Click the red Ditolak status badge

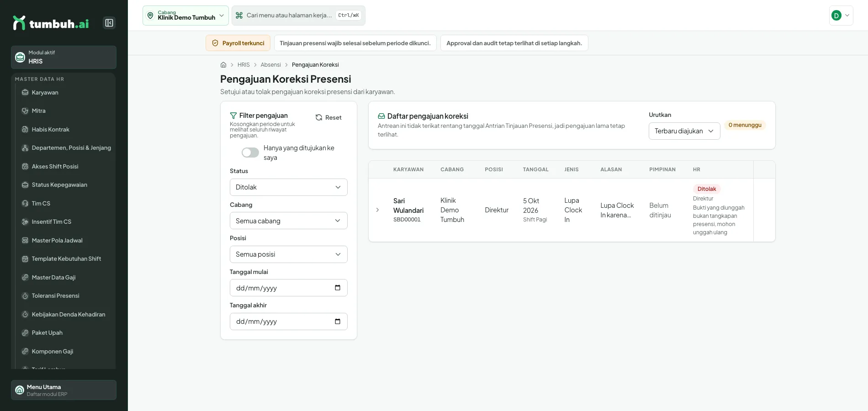coord(707,189)
